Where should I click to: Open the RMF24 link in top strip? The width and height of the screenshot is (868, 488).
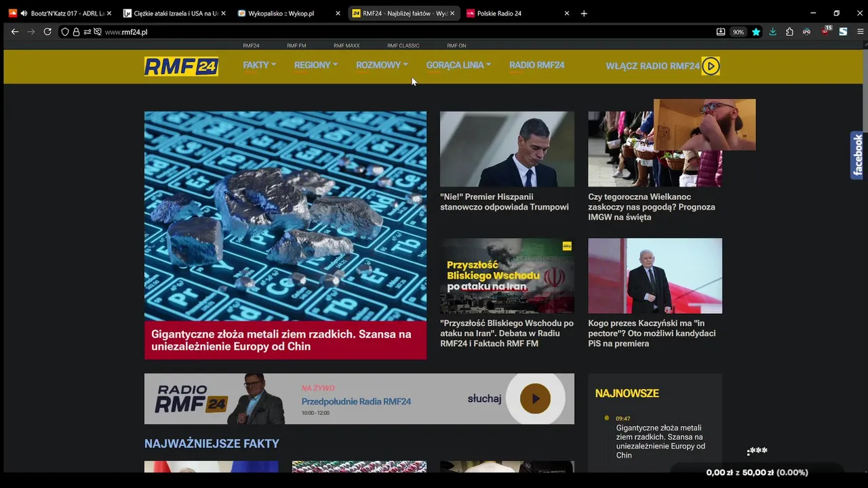pos(251,45)
